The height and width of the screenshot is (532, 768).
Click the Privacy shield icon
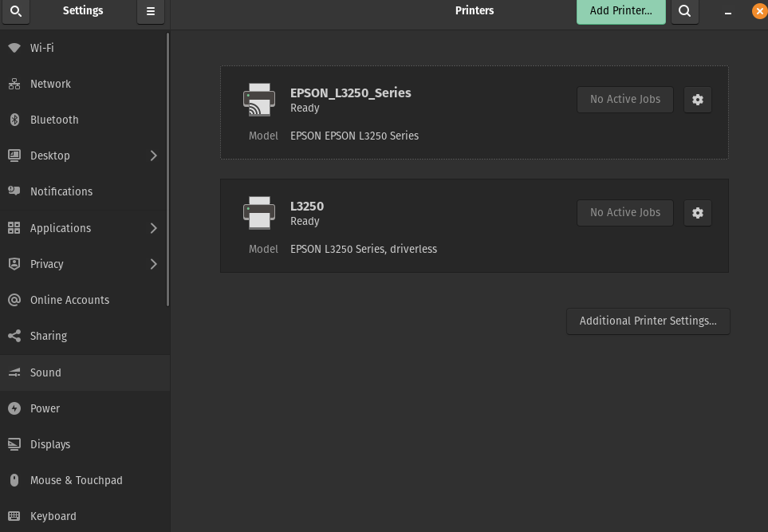(14, 263)
